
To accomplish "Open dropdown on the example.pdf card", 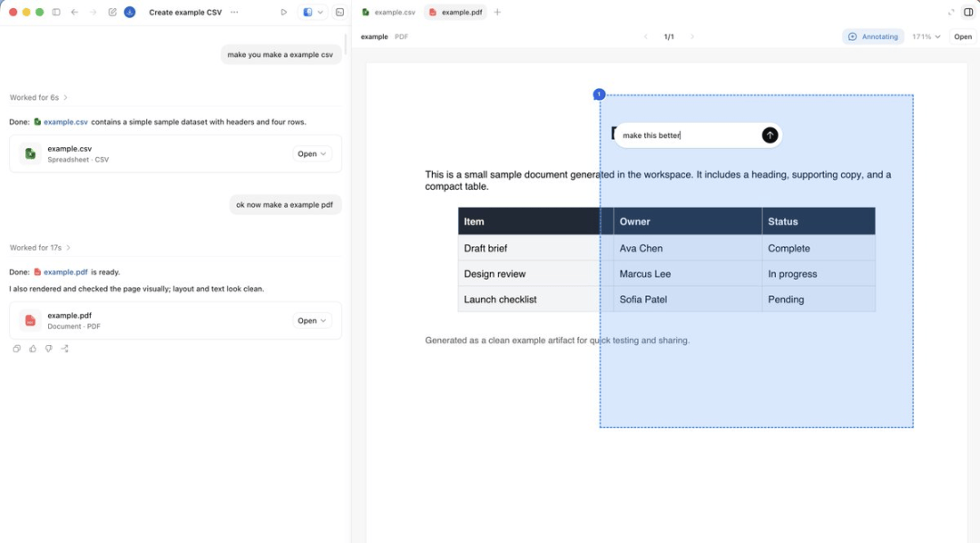I will click(312, 321).
